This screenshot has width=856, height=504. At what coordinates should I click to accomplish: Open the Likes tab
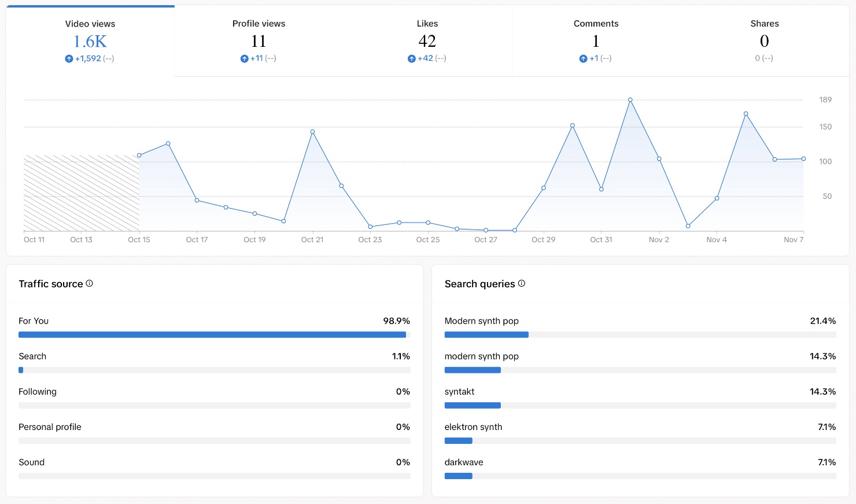pos(427,40)
